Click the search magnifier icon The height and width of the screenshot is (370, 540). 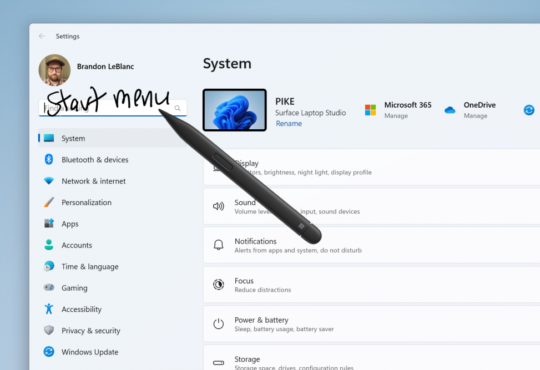(177, 108)
